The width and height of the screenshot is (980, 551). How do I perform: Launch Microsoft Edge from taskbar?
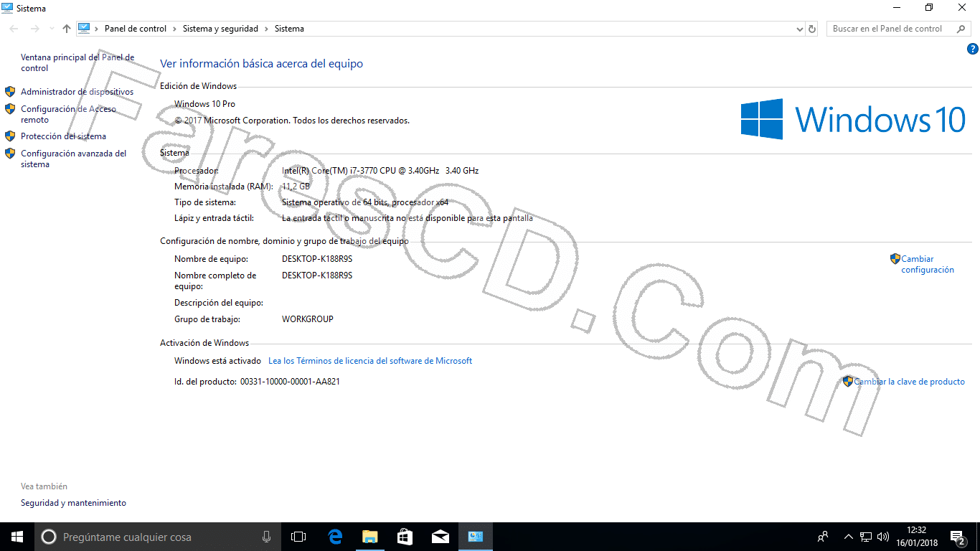(x=334, y=537)
